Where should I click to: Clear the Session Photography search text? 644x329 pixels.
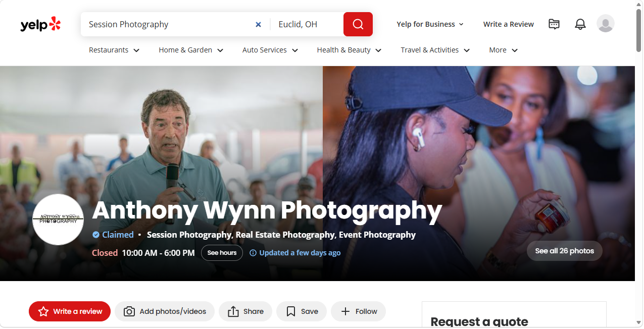pos(258,24)
